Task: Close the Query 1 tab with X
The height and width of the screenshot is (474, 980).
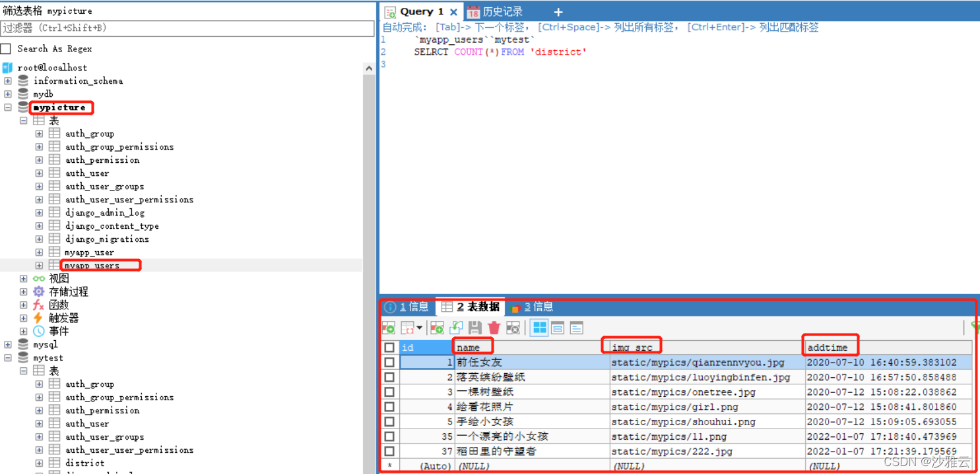Action: tap(453, 12)
